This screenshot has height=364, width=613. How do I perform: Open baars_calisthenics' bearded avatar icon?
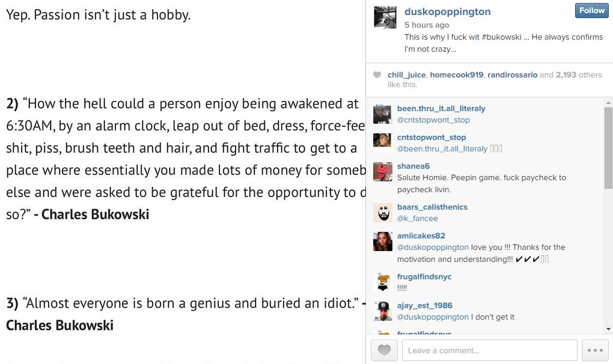383,213
